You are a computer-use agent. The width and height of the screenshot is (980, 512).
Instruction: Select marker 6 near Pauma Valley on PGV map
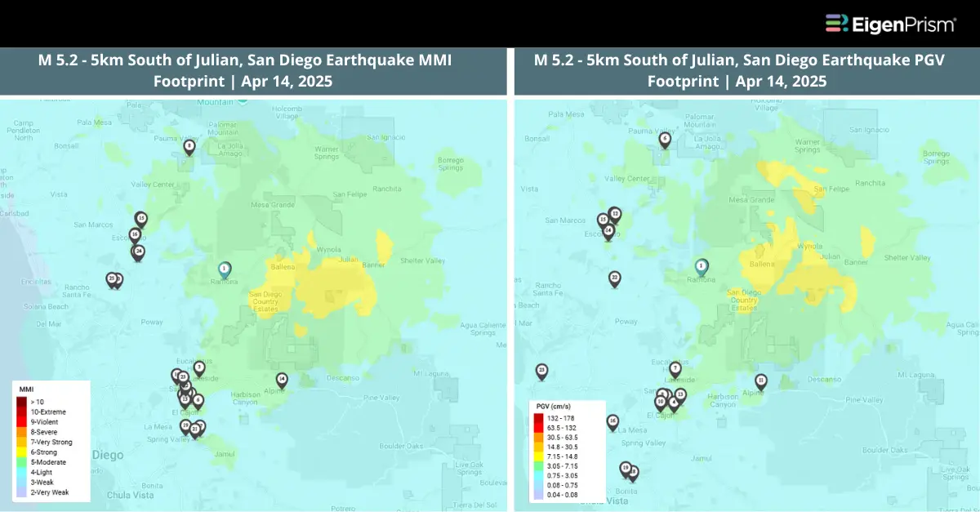(x=665, y=140)
